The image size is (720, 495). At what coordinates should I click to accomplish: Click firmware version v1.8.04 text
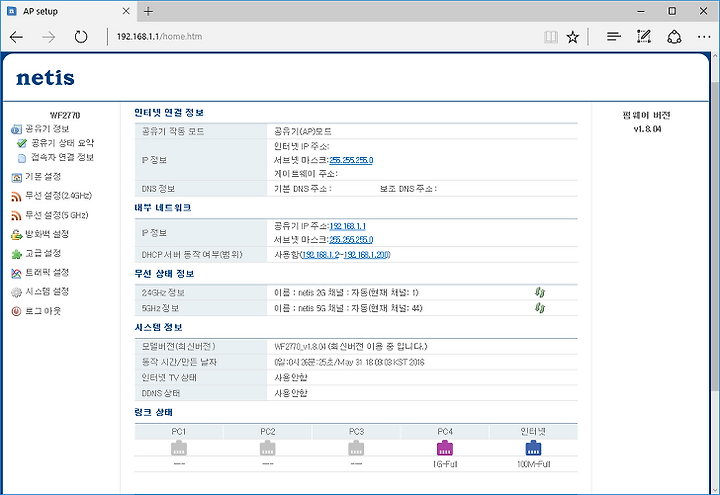(647, 129)
